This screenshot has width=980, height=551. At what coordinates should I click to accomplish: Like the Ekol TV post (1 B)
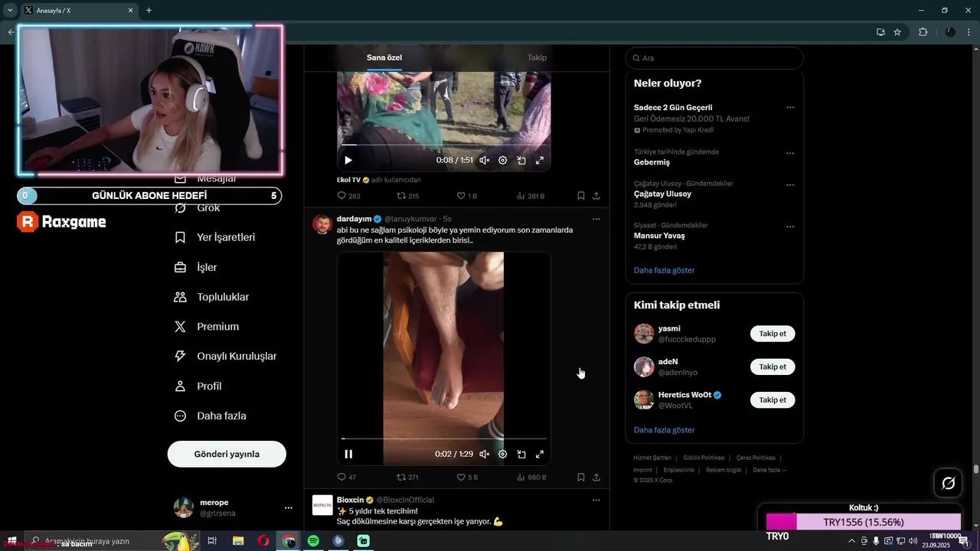(466, 196)
